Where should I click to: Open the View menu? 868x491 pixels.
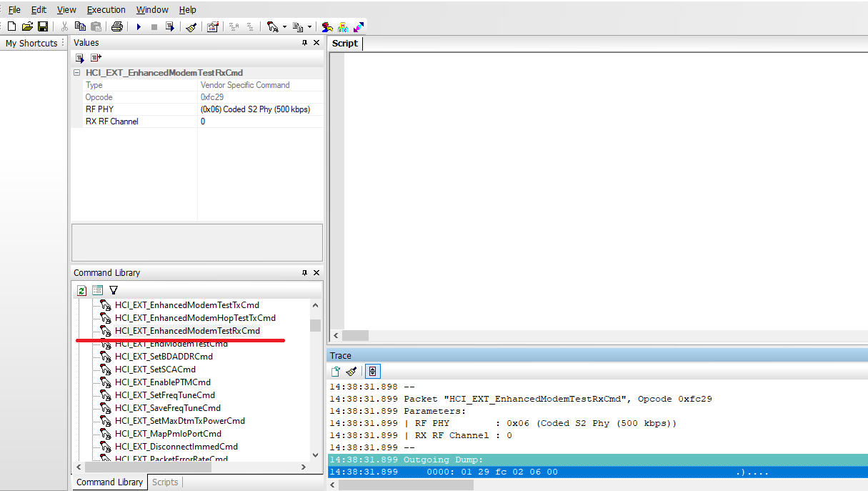[66, 10]
